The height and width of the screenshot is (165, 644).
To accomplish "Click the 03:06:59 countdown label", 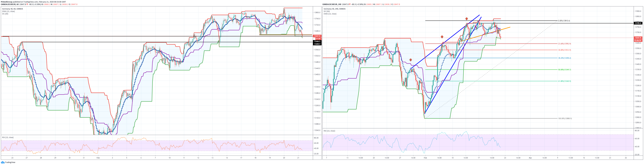I will tap(638, 40).
